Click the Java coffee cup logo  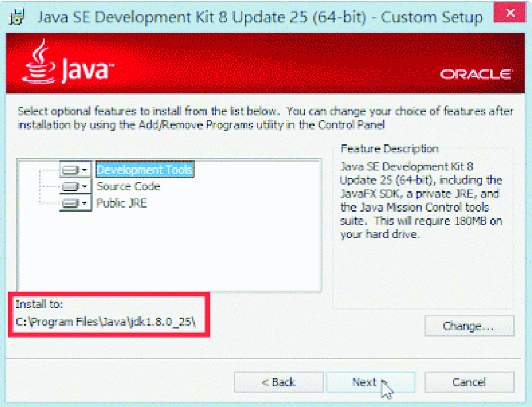pyautogui.click(x=38, y=61)
